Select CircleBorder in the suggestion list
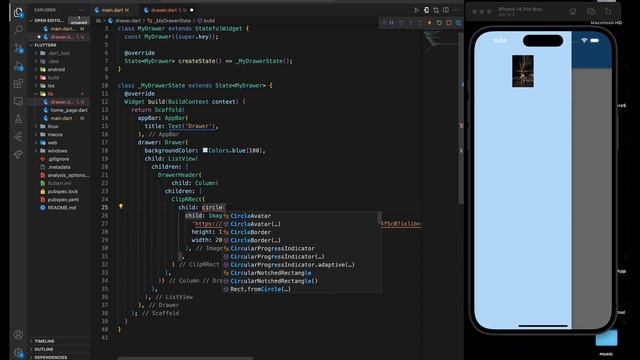640x360 pixels. [x=250, y=232]
